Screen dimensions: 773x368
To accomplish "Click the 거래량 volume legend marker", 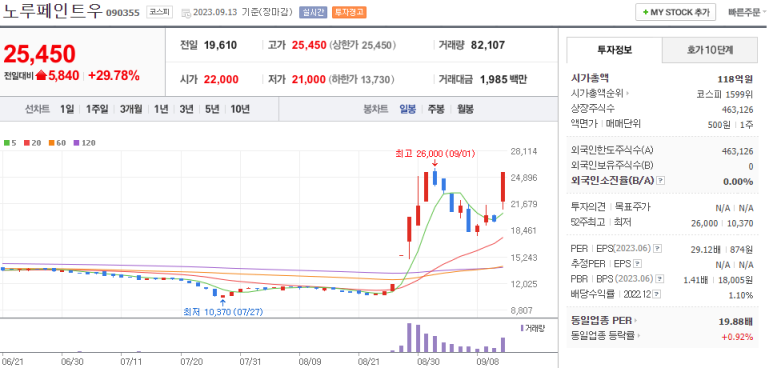I will point(522,328).
